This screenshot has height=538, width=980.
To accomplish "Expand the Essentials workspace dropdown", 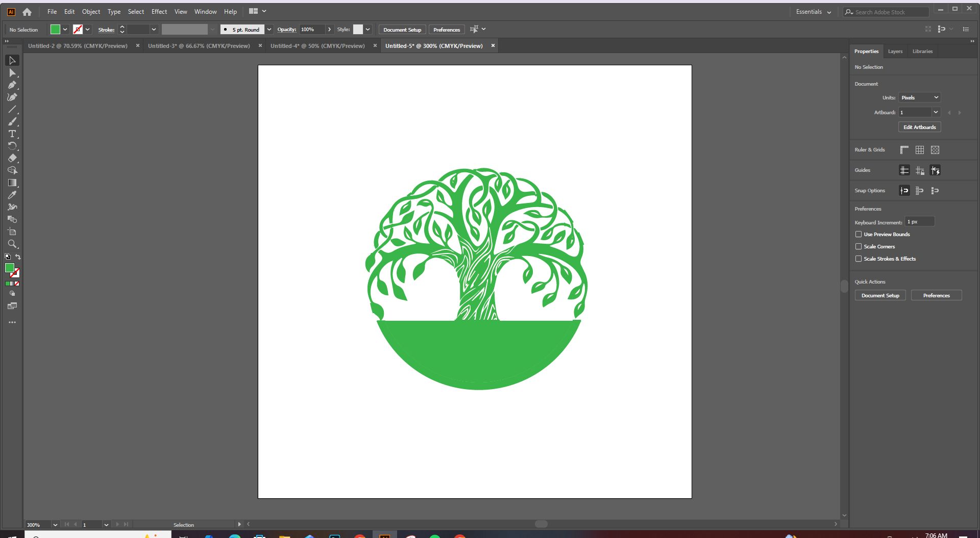I will point(814,12).
